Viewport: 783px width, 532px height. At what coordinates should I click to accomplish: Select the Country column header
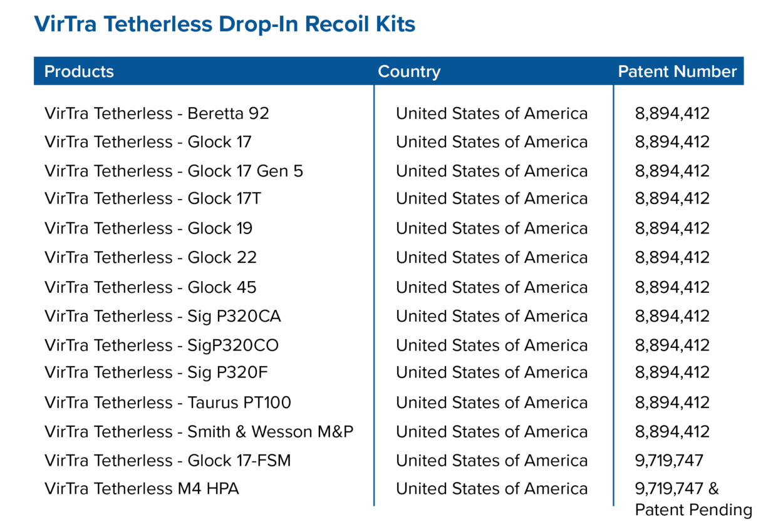pos(409,71)
